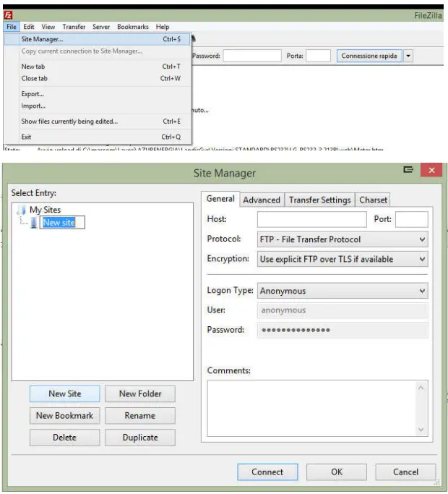This screenshot has height=494, width=448.
Task: Select the My Sites folder
Action: 45,210
